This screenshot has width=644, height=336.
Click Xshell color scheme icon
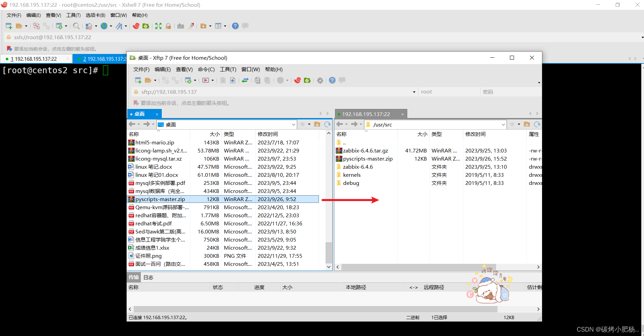coord(89,26)
